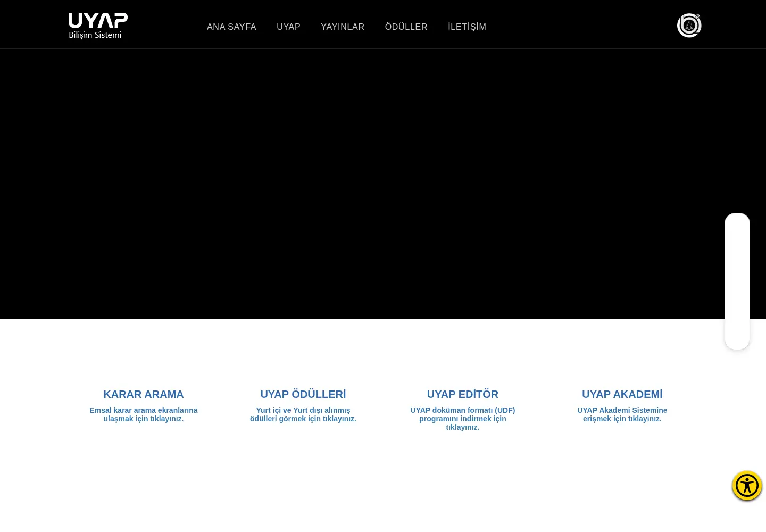
Task: Click the text "Yurt içi ve Yurt dışı alınmış ödülleri görmek"
Action: pos(303,414)
